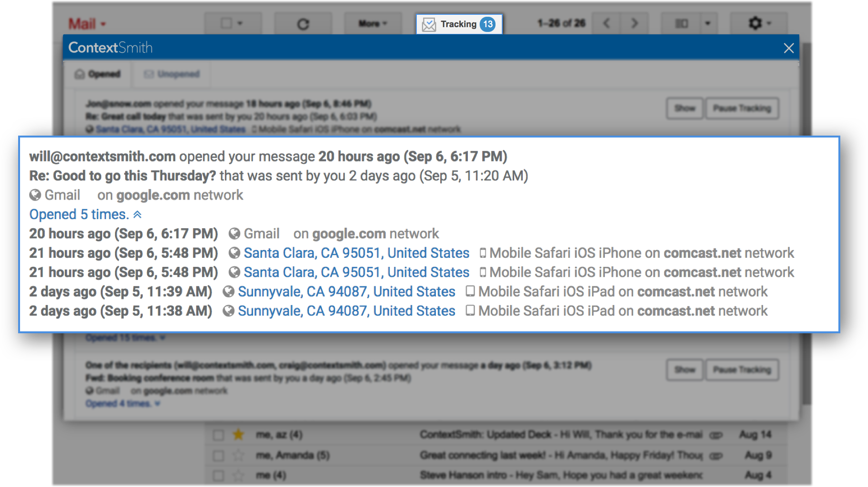Screen dimensions: 868x487
Task: Open the More actions dropdown
Action: [373, 23]
